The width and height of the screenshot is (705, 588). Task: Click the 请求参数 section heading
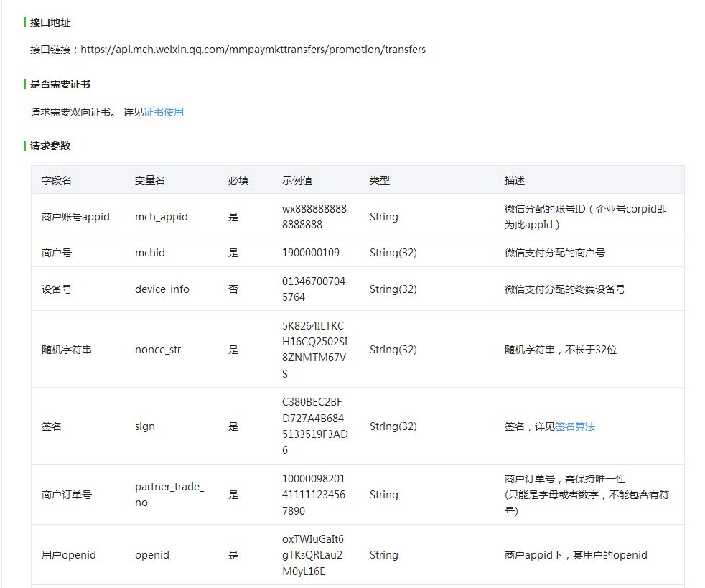(50, 146)
